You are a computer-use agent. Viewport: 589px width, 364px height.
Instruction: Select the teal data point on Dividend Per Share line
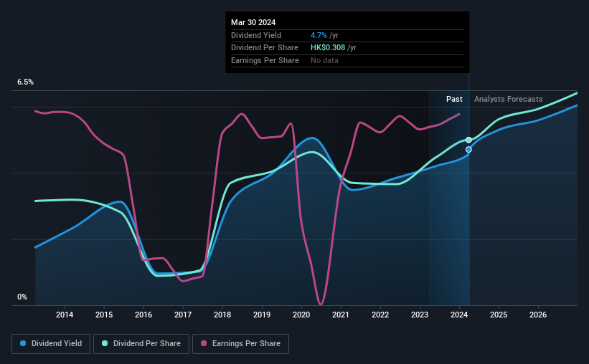(x=468, y=140)
